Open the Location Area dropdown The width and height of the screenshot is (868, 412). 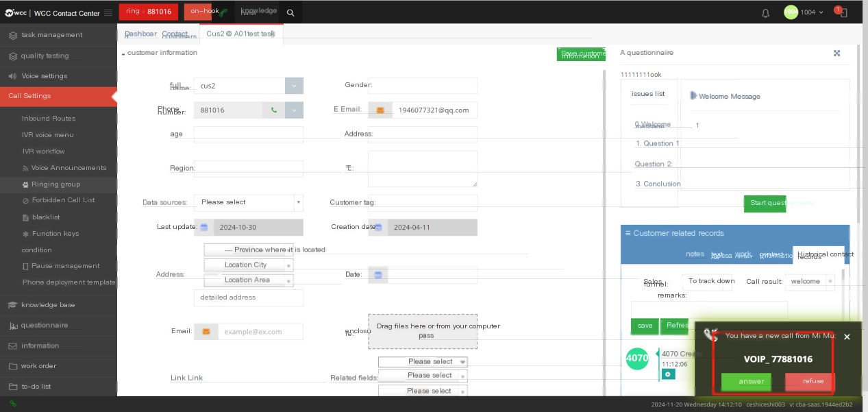[249, 280]
